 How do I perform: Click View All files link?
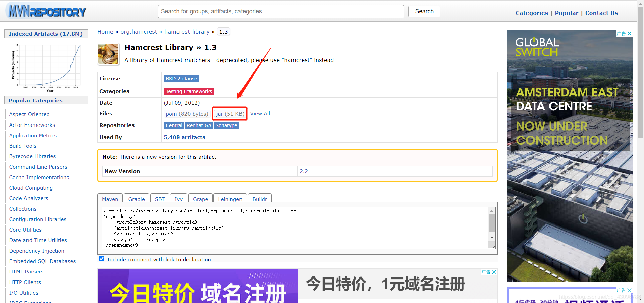260,114
